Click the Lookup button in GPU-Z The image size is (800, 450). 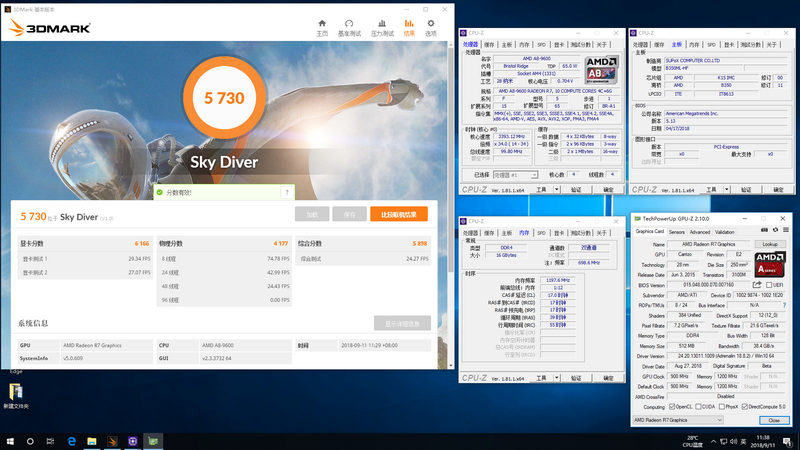pos(770,244)
